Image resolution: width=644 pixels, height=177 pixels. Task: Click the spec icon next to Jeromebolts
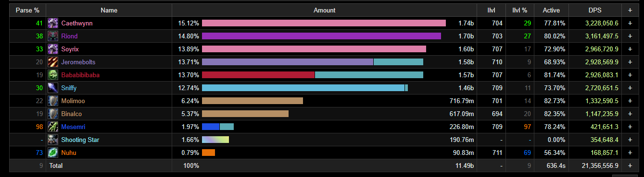tap(53, 62)
